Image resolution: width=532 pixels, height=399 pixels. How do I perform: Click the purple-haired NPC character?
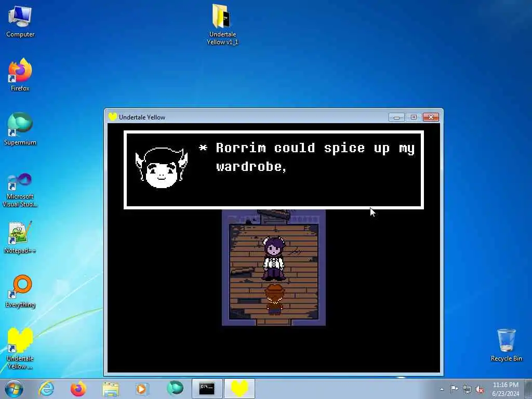[x=274, y=259]
